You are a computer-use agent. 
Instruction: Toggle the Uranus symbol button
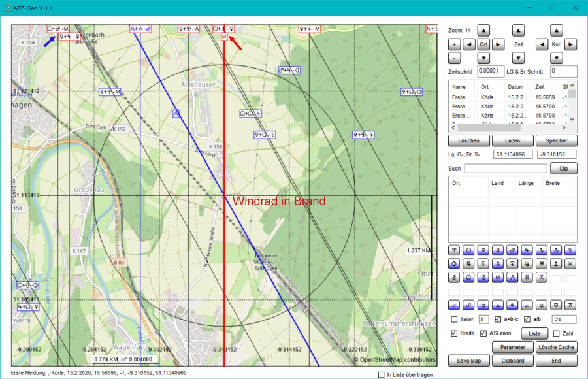pyautogui.click(x=556, y=250)
